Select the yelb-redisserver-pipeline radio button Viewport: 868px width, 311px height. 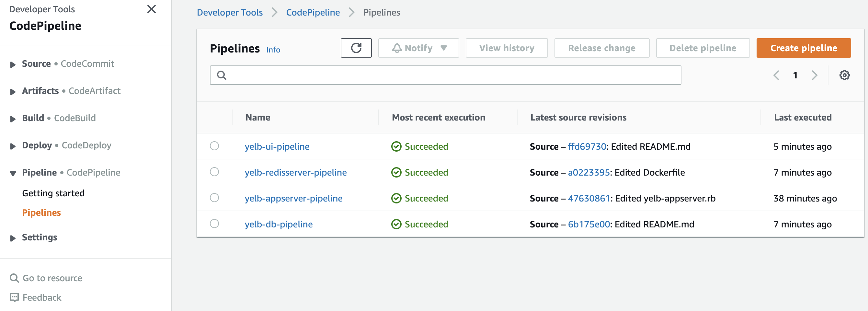click(x=214, y=172)
